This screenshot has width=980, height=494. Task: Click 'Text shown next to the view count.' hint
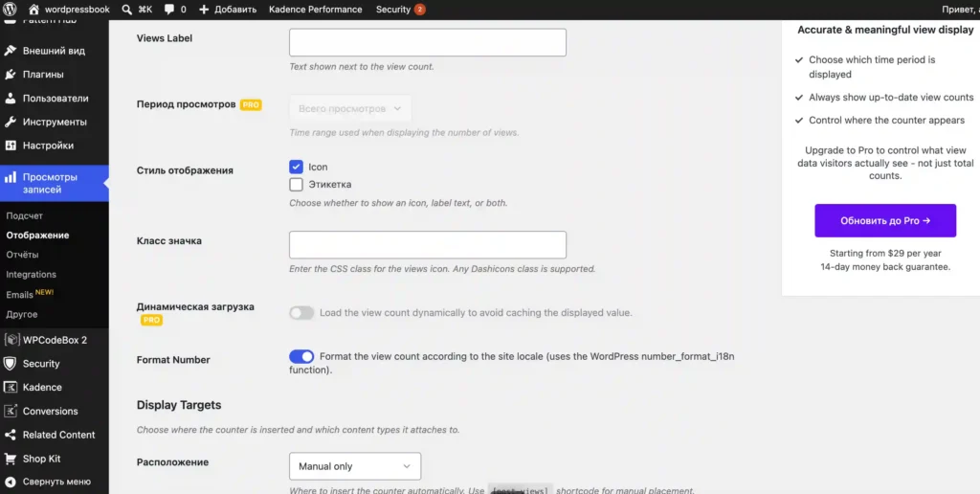[x=361, y=66]
